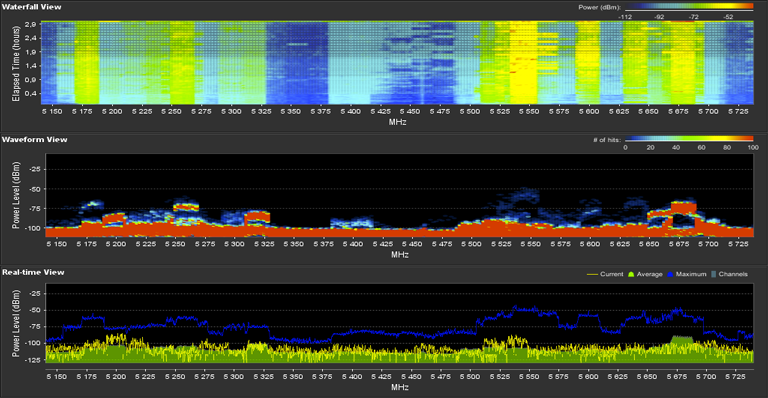Click the MHz axis label under Waveform View
The image size is (768, 398).
400,255
